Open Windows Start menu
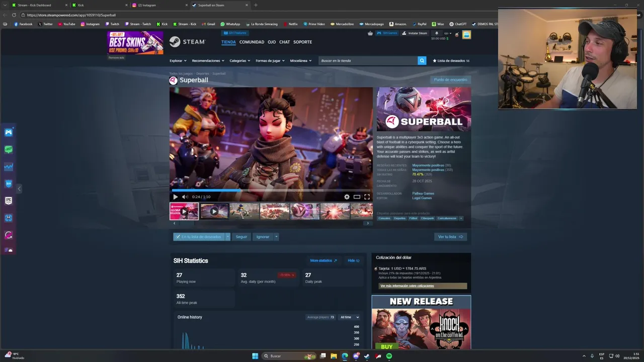This screenshot has width=644, height=362. [255, 356]
